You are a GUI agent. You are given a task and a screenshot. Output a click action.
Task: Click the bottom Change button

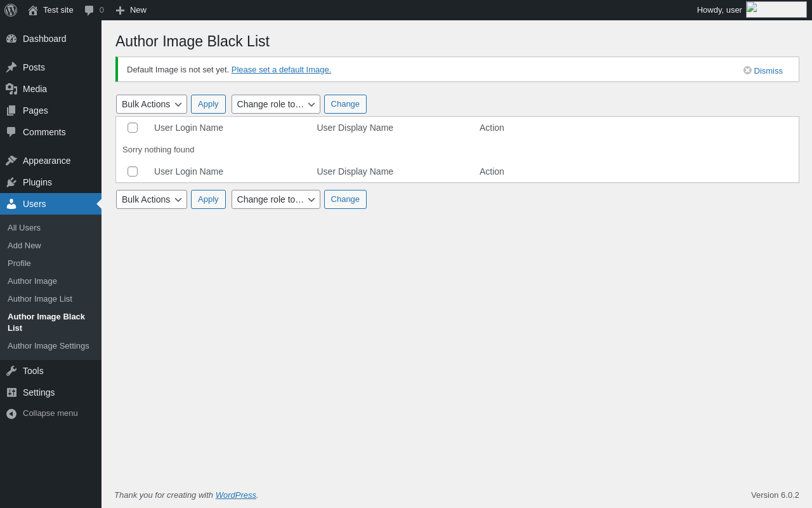coord(345,199)
